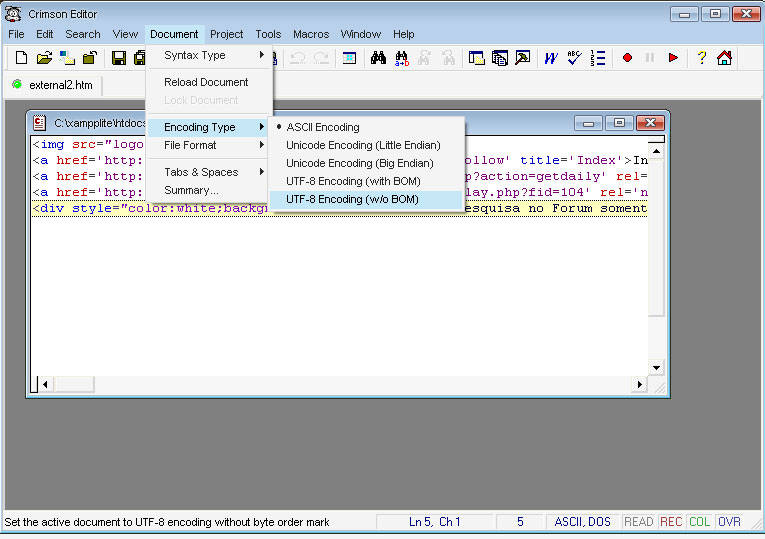This screenshot has width=765, height=539.
Task: Open the File menu
Action: (16, 34)
